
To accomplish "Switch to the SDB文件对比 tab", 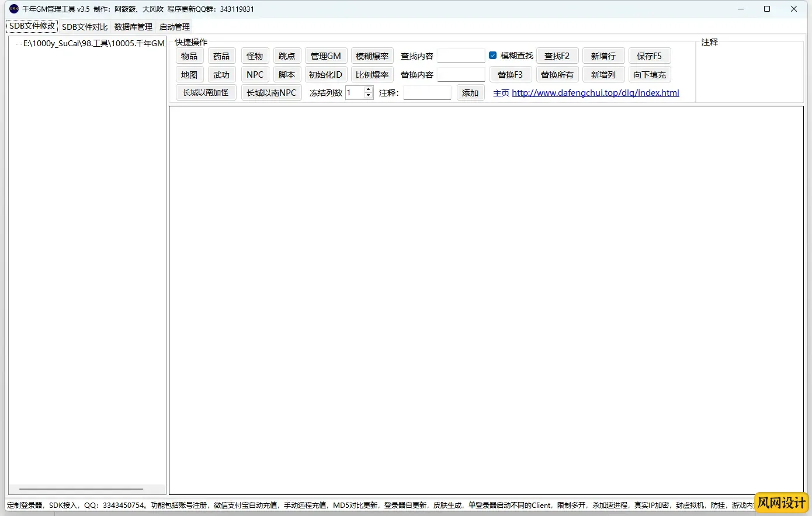I will [85, 27].
